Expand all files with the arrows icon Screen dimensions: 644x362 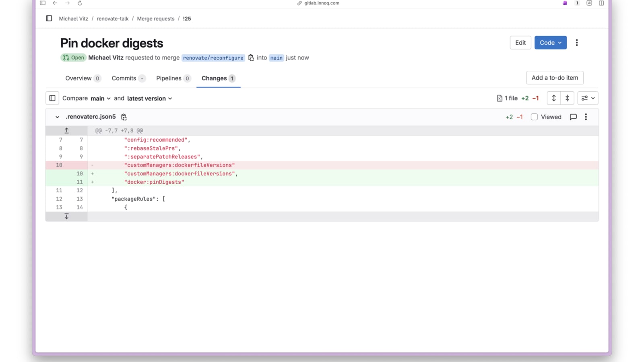tap(554, 98)
